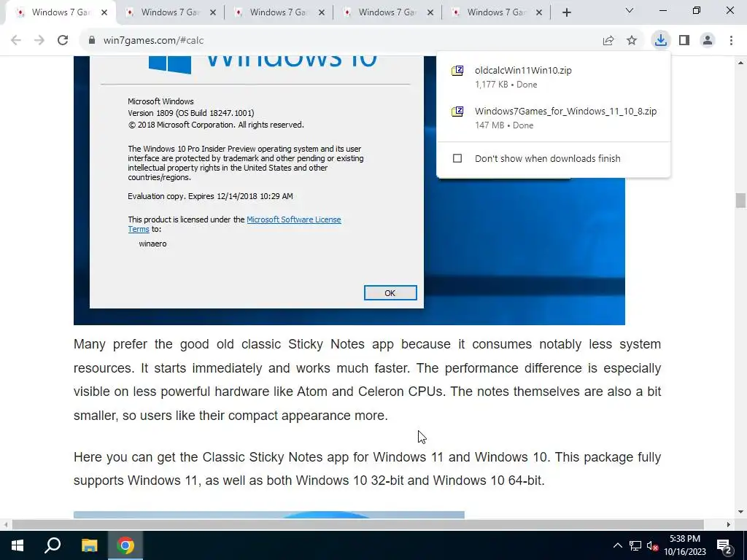Share this page icon
This screenshot has width=747, height=560.
point(608,41)
